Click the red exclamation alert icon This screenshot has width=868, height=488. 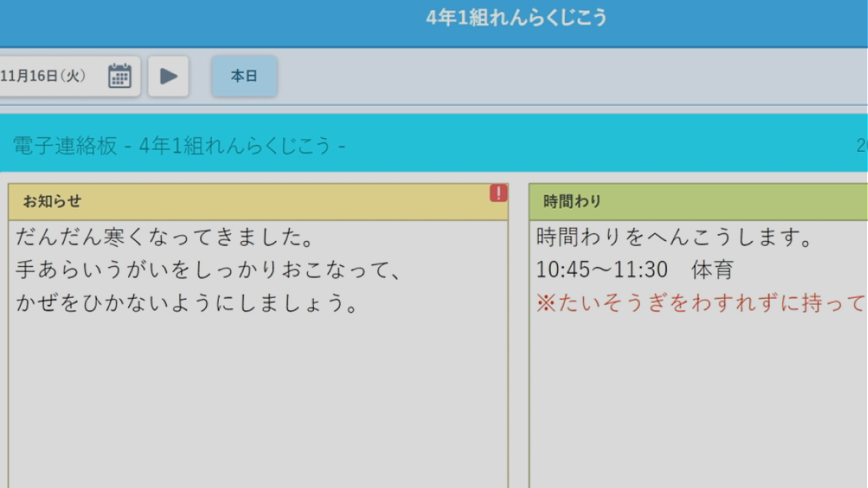click(x=498, y=193)
